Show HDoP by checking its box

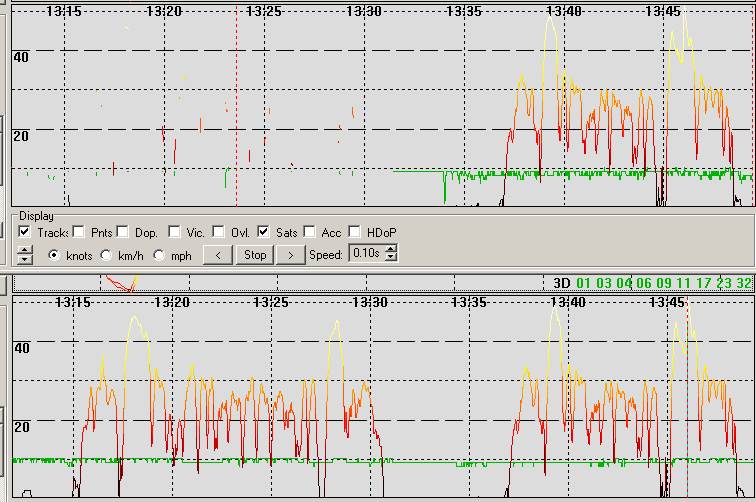pos(355,232)
